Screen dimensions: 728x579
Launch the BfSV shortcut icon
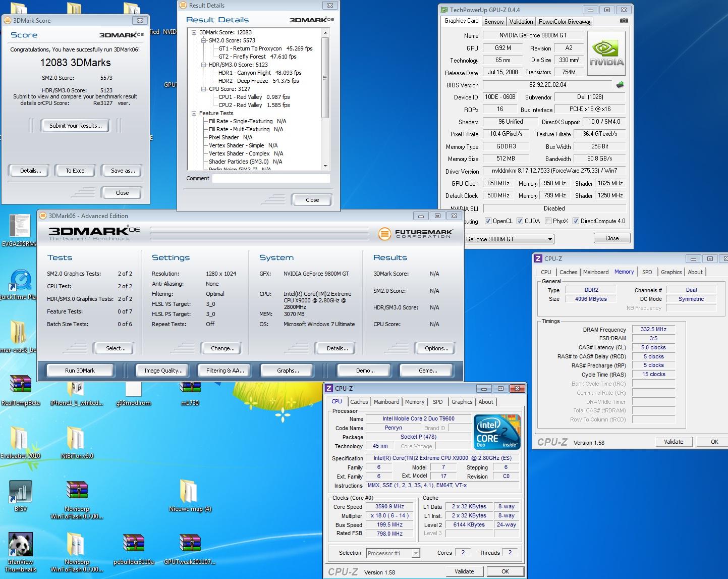tap(20, 492)
